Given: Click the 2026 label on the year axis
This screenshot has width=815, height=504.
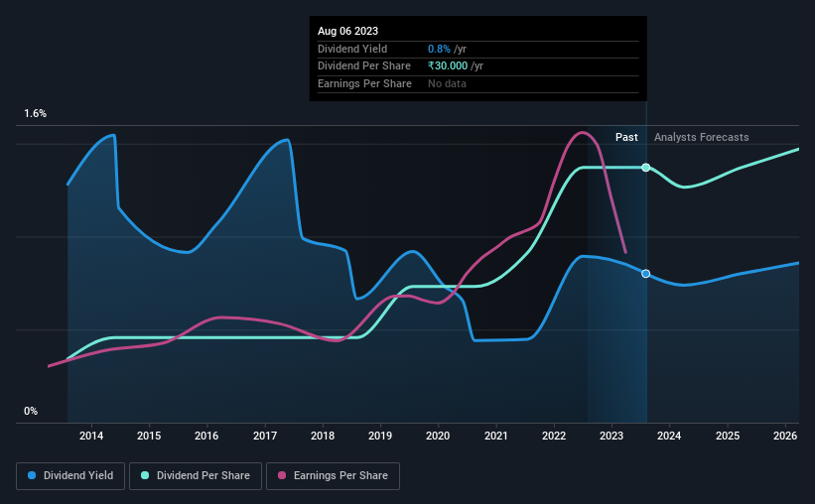Looking at the screenshot, I should [785, 436].
